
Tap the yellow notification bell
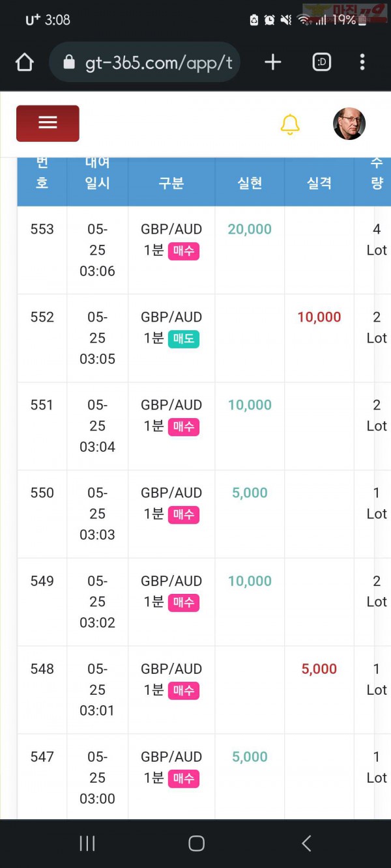tap(290, 124)
